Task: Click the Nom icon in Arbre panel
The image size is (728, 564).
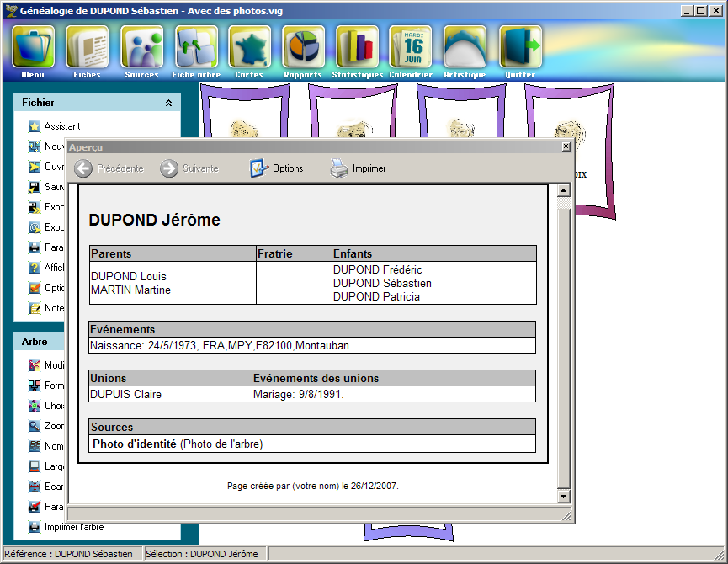Action: (34, 446)
